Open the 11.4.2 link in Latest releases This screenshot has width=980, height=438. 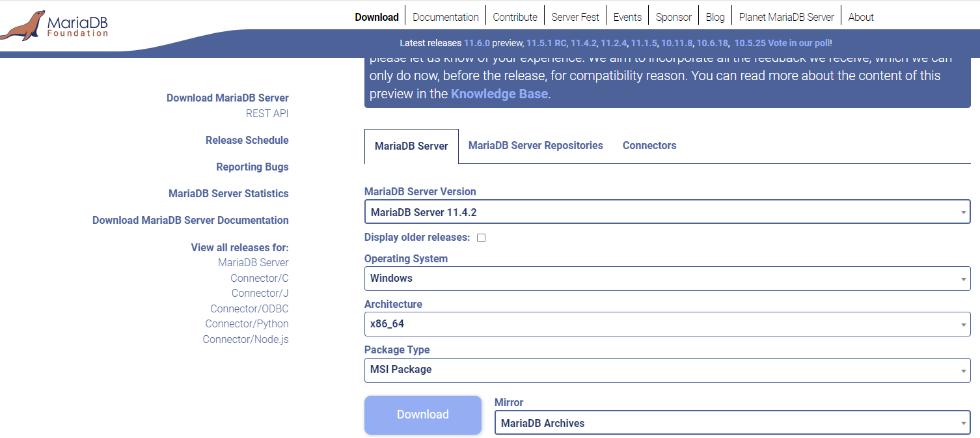pyautogui.click(x=584, y=43)
